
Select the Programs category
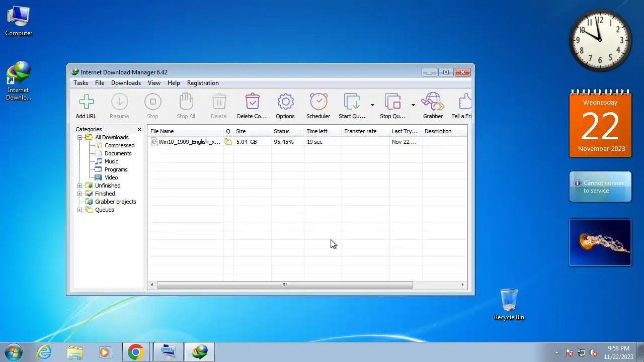click(116, 169)
